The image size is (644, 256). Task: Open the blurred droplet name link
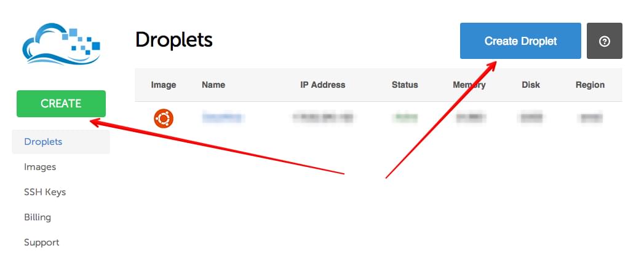[x=223, y=118]
